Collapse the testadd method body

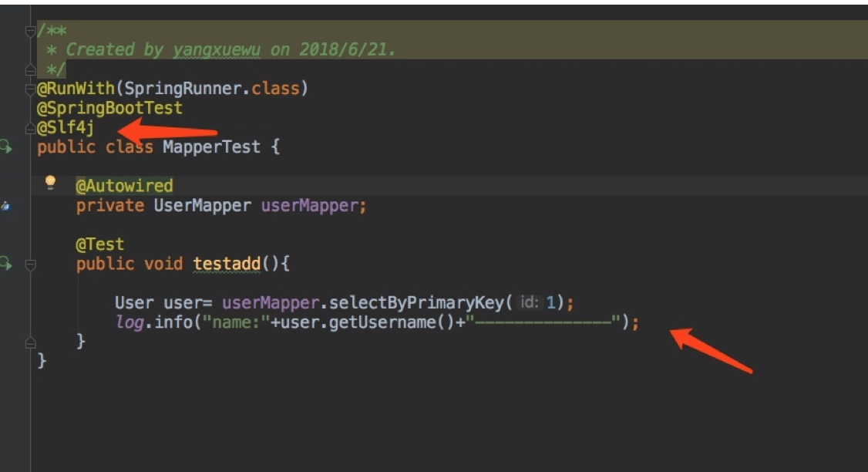click(x=30, y=265)
